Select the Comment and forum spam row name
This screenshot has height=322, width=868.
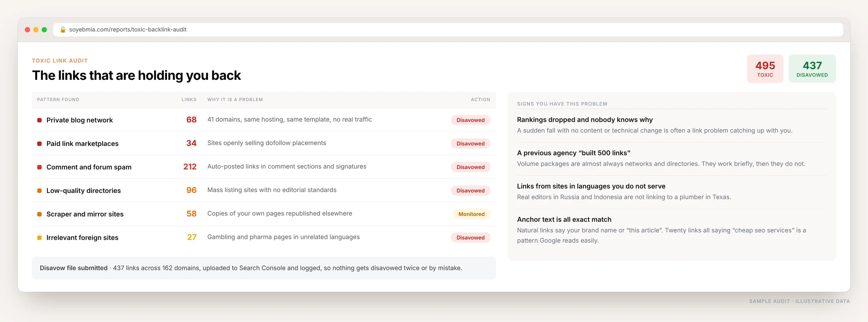[x=89, y=167]
